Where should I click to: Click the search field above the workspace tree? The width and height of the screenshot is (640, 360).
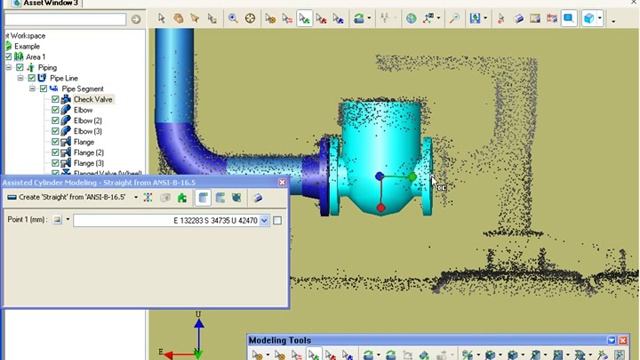(65, 19)
